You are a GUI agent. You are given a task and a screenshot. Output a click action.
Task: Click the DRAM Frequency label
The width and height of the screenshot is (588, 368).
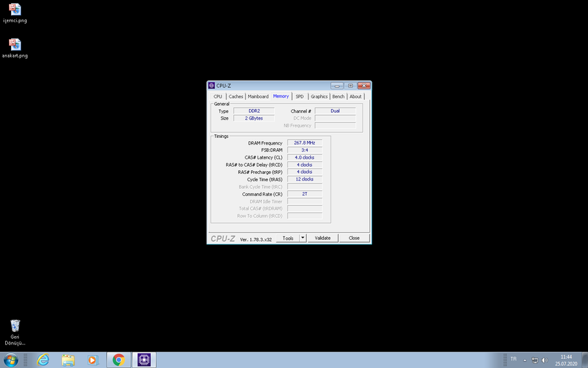pyautogui.click(x=265, y=143)
